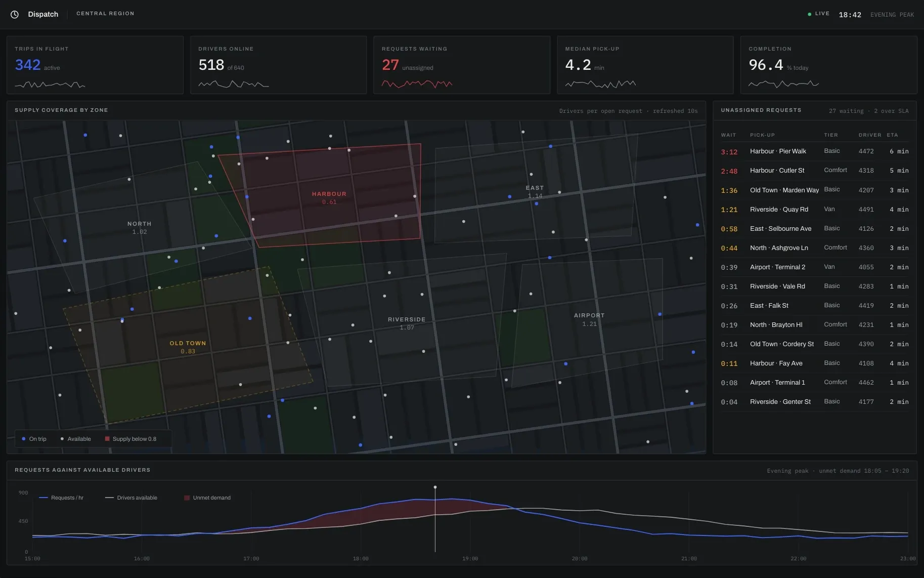
Task: Click the green LIVE status dot
Action: 809,14
